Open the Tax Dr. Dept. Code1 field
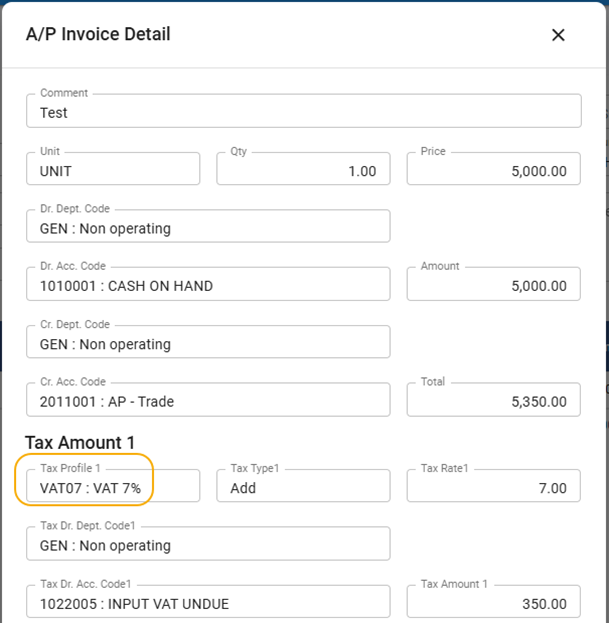The width and height of the screenshot is (609, 623). click(208, 545)
